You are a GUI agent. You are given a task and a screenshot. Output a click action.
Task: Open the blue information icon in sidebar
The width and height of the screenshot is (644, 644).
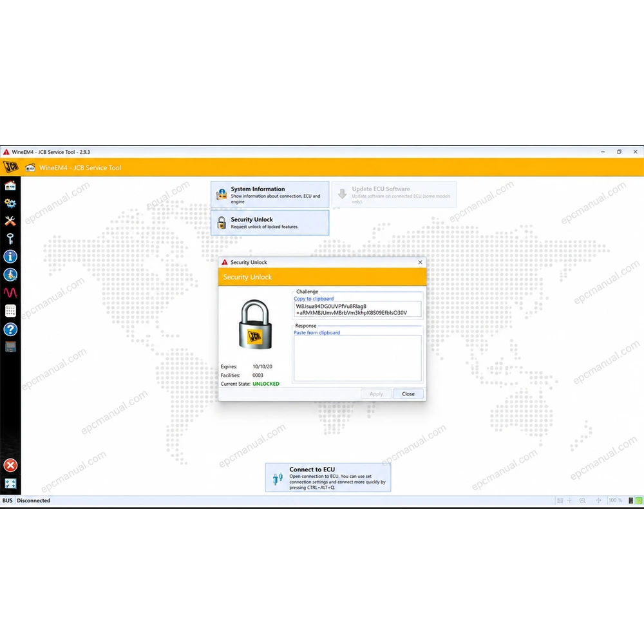10,257
